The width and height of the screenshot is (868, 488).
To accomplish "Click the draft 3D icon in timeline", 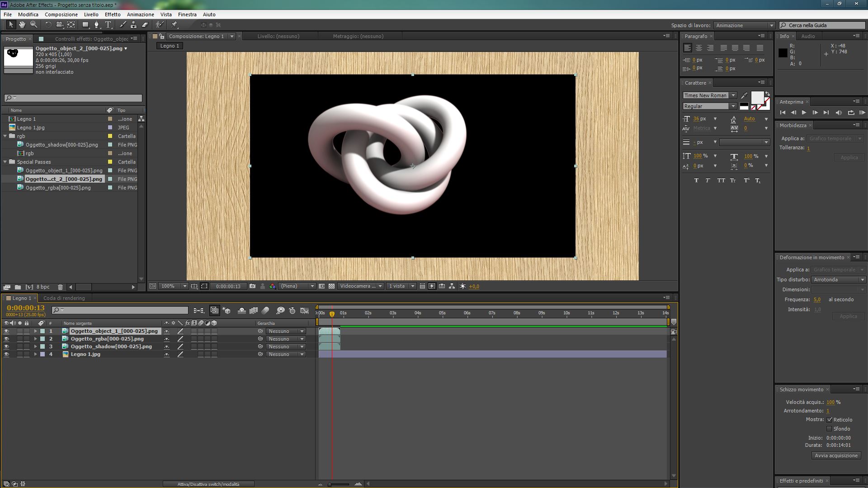I will click(226, 310).
